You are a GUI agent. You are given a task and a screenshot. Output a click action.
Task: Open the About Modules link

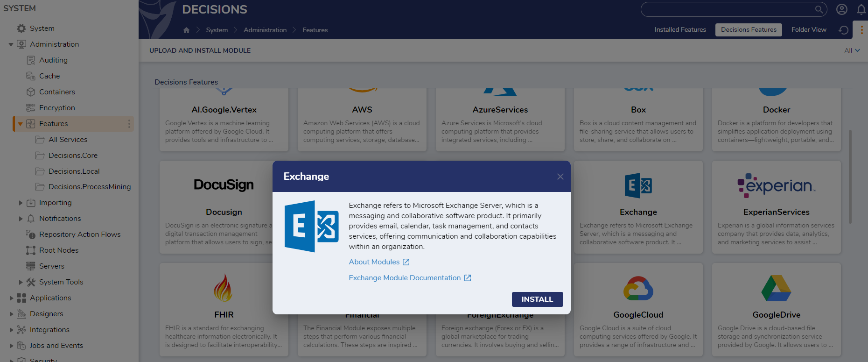click(x=379, y=262)
